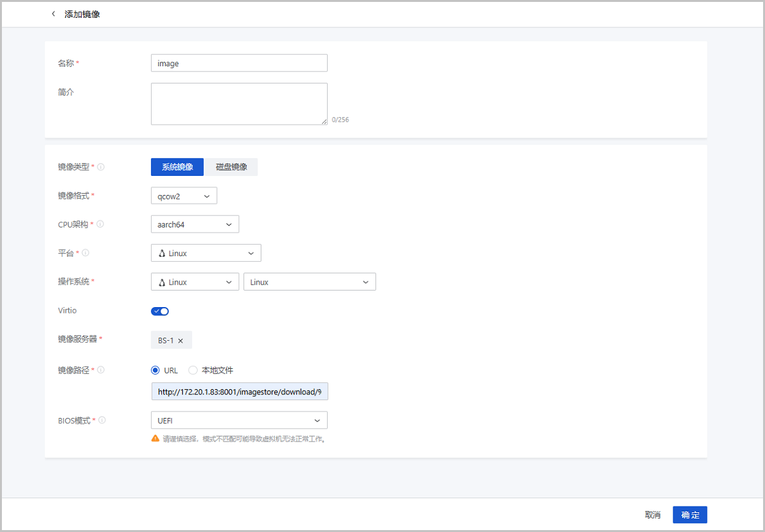Click the 确定 confirm button

point(690,515)
